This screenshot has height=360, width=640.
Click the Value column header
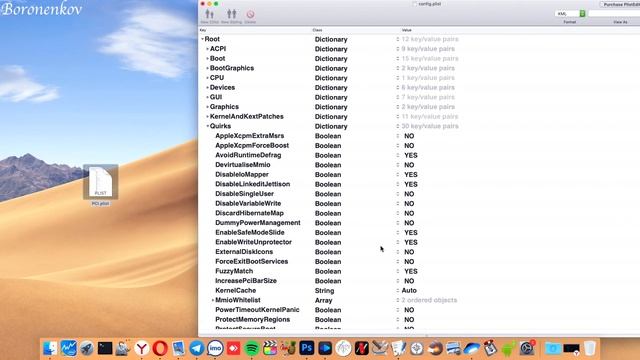(407, 30)
